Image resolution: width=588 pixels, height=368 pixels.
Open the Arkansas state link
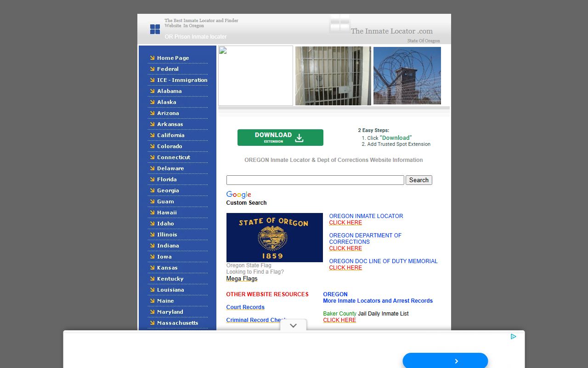[x=170, y=124]
